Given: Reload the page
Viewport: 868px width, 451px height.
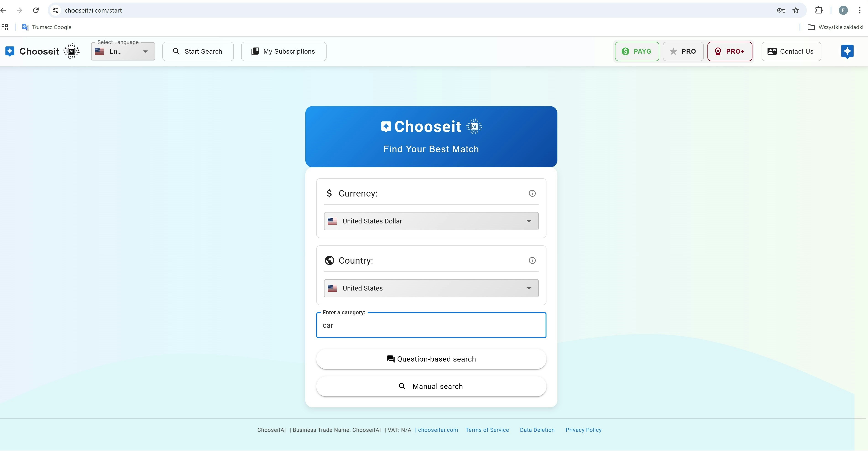Looking at the screenshot, I should [36, 10].
